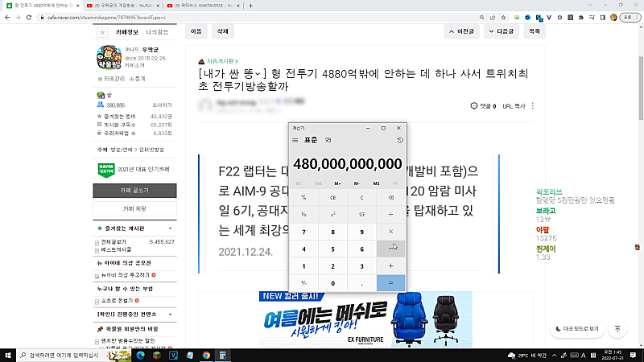The image size is (644, 362).
Task: Open the Chrome extensions puzzle icon
Action: (x=581, y=18)
